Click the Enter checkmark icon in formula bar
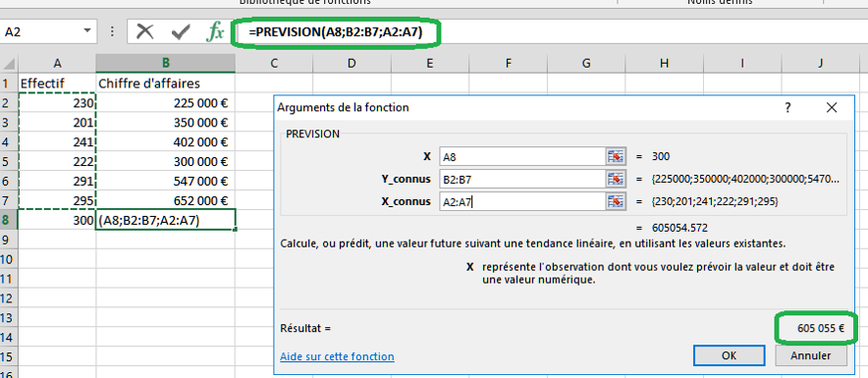Image resolution: width=868 pixels, height=378 pixels. (181, 32)
